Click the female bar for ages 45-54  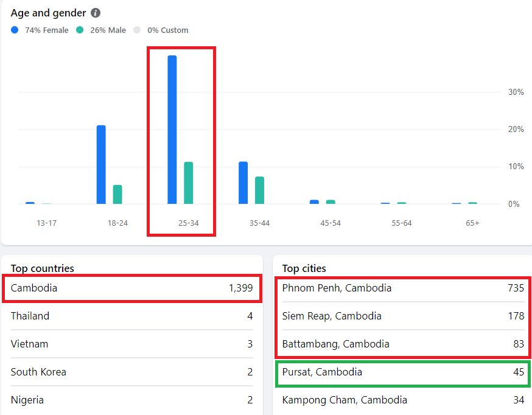(314, 202)
